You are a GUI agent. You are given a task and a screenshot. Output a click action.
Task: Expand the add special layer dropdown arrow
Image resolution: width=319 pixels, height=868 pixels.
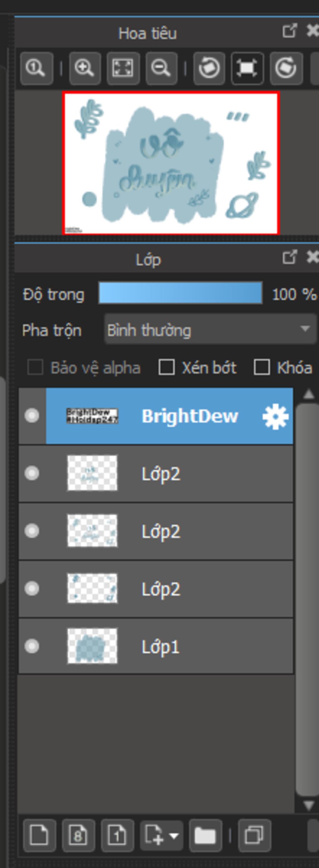point(174,836)
